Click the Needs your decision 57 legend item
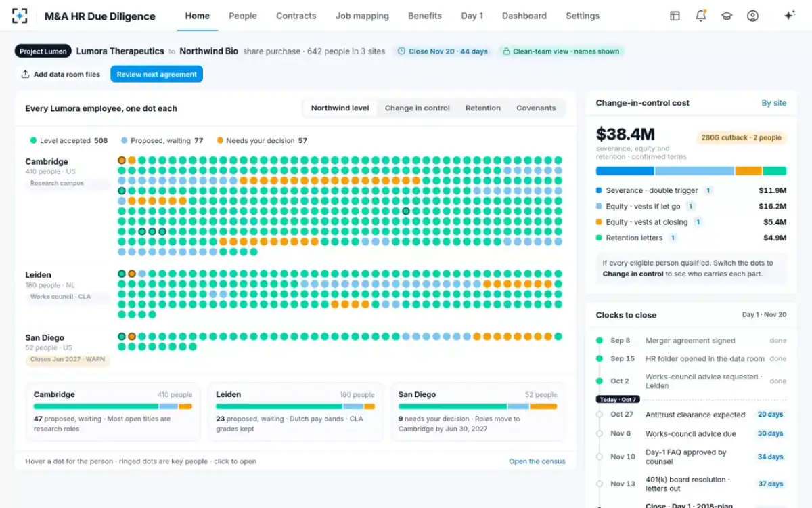812x508 pixels. click(262, 141)
